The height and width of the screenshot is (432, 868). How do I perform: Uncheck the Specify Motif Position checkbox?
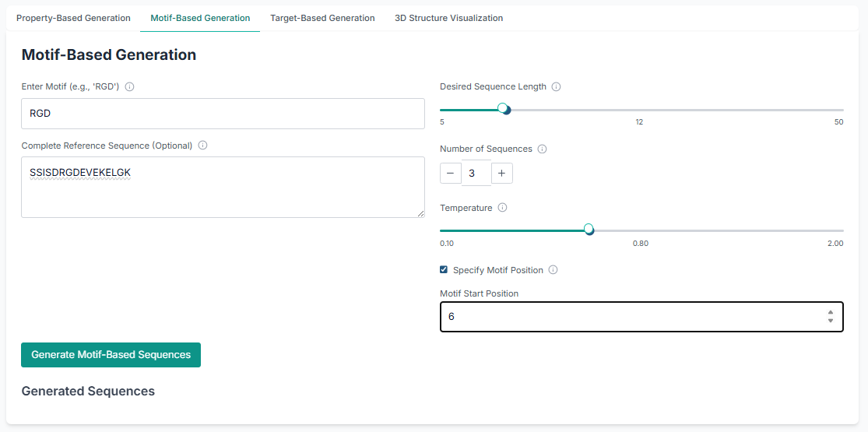(444, 270)
